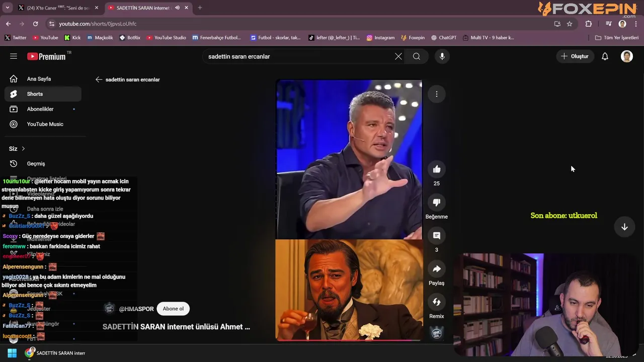Open the Chrome extensions puzzle icon
The image size is (644, 362).
(589, 24)
